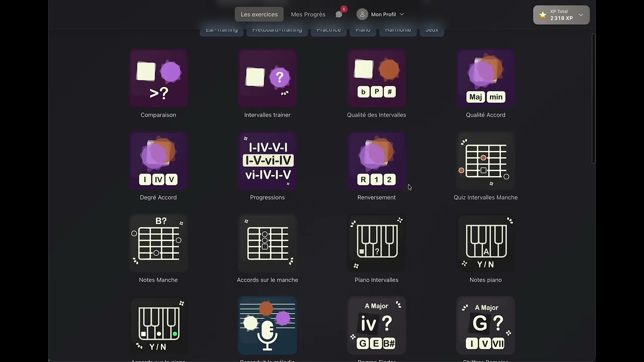
Task: Open the Comparaison exercise icon
Action: (158, 78)
